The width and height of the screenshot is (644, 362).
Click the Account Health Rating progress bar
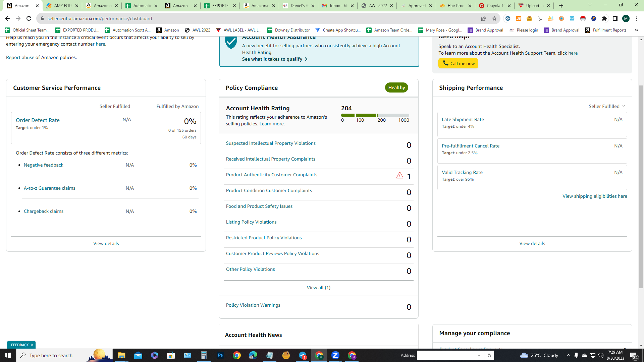coord(375,115)
